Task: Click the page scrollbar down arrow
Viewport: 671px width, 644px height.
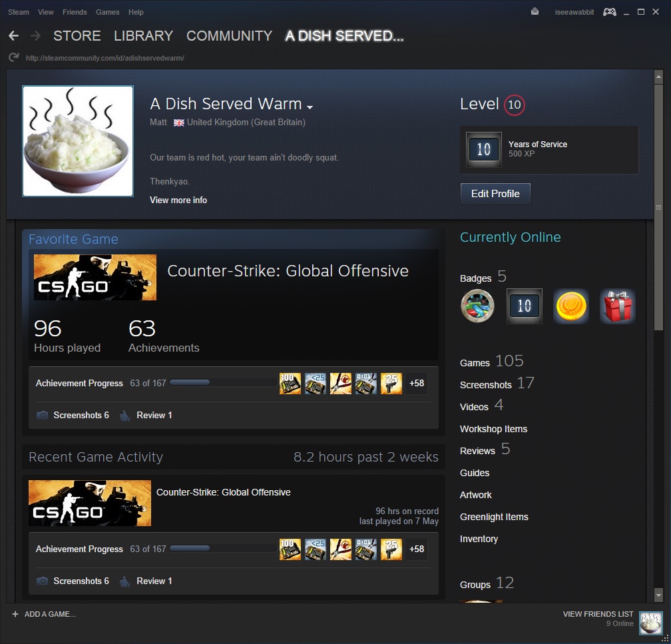Action: pos(658,595)
